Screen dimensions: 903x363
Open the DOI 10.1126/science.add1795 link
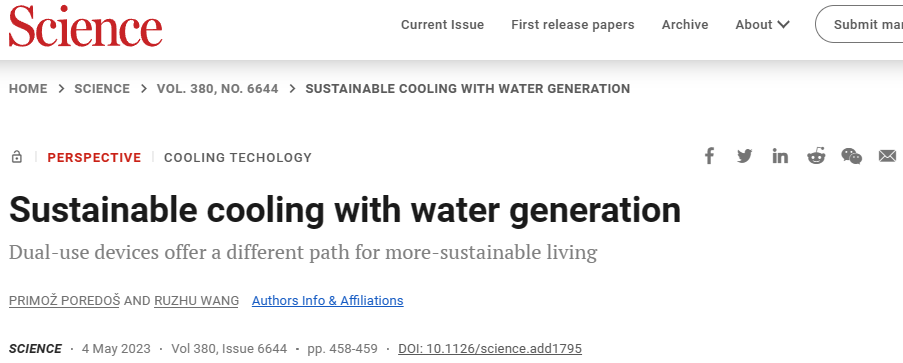490,349
